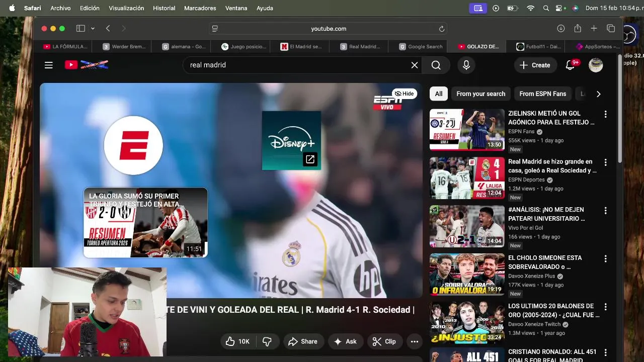Open more actions below the video
644x362 pixels.
pyautogui.click(x=415, y=341)
